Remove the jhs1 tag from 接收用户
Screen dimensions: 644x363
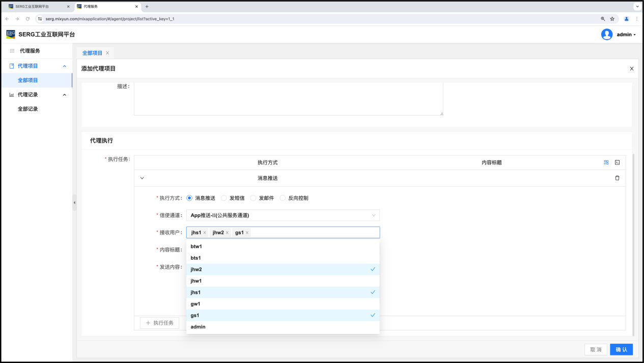coord(205,233)
